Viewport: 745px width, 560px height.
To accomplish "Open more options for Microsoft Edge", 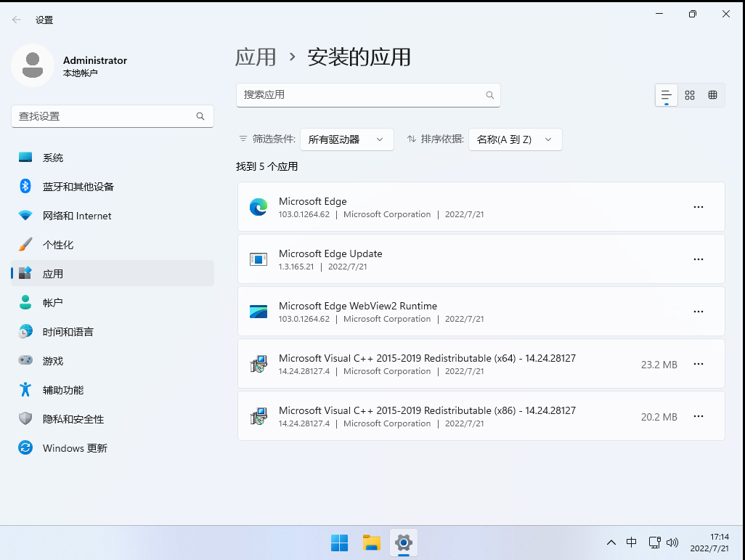I will click(698, 207).
